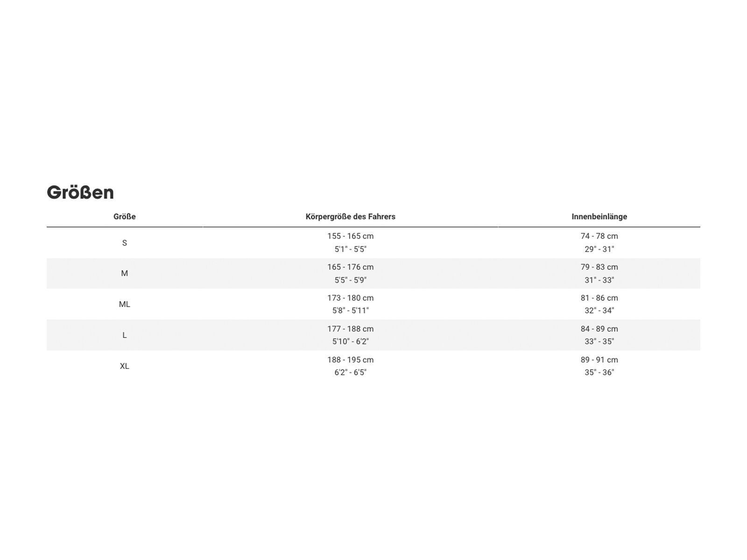Click the Körpergröße des Fahrers column header

[350, 217]
